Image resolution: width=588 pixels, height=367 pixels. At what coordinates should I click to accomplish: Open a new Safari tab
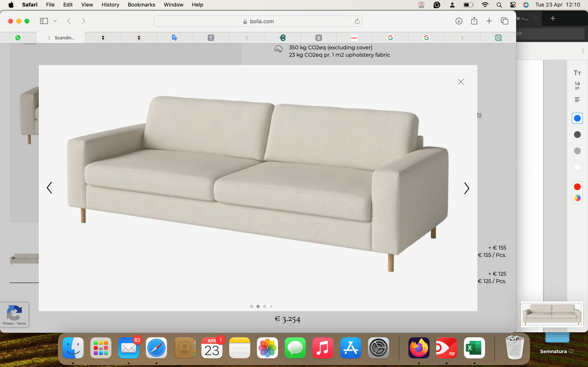(489, 21)
